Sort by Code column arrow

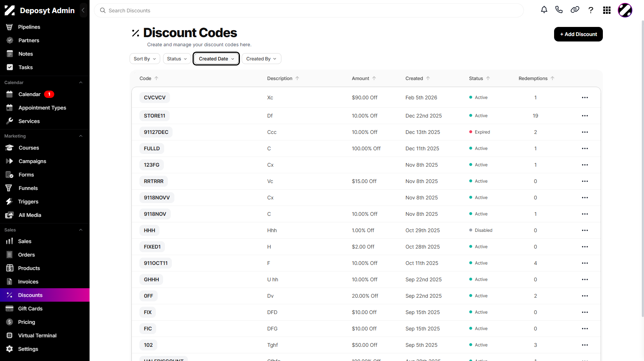[157, 78]
